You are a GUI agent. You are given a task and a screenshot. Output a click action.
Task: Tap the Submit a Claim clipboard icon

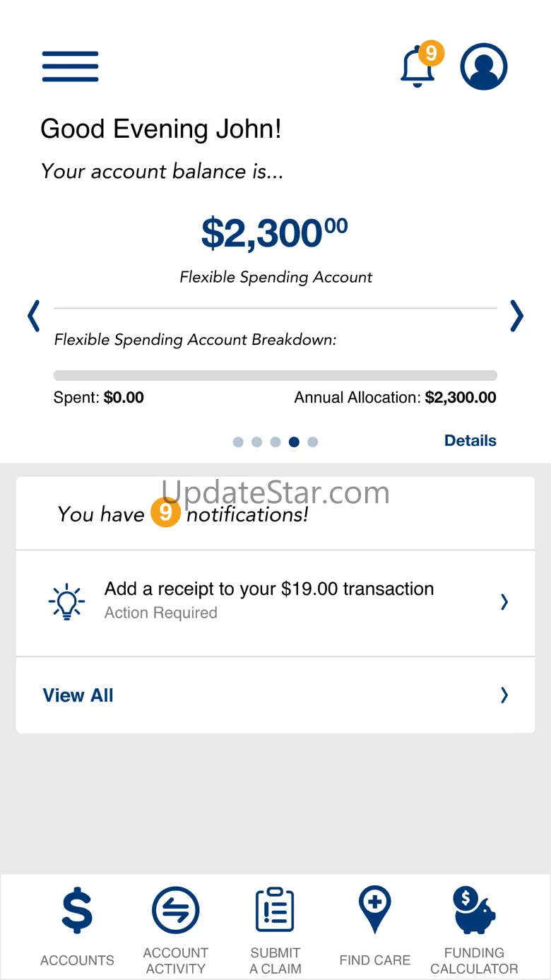pos(275,910)
